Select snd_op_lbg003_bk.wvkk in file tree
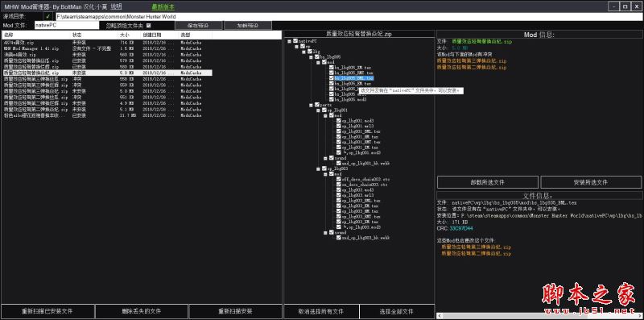Viewport: 644px width, 320px height. (366, 238)
